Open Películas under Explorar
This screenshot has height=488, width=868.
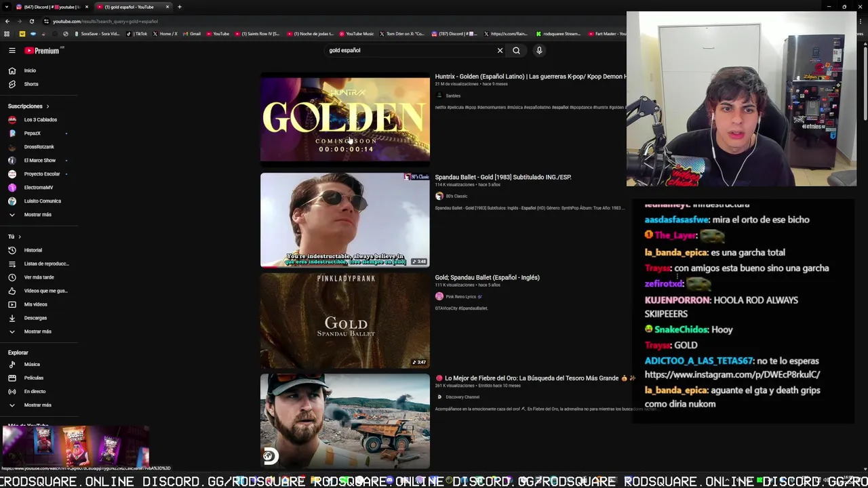[33, 378]
